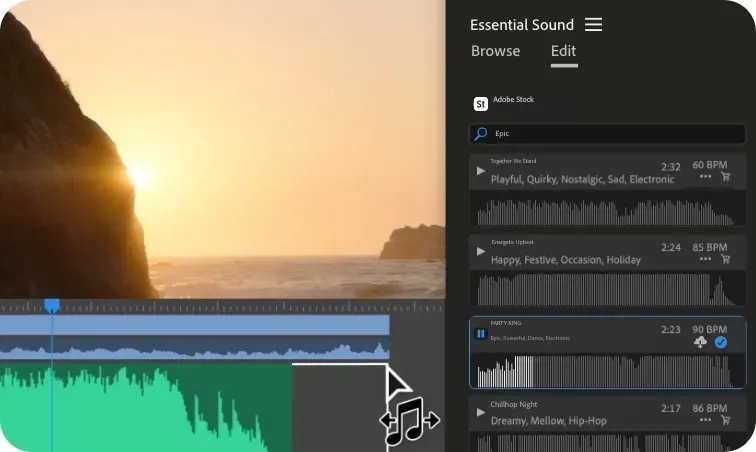Screen dimensions: 756x452
Task: Click the blue playhead on the timeline ruler
Action: [x=52, y=305]
